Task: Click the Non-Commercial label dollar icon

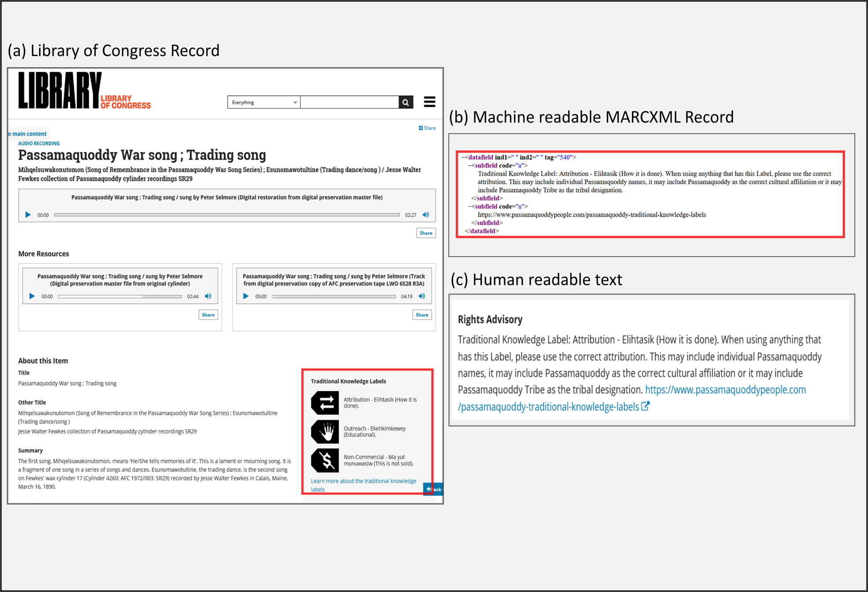Action: click(x=325, y=460)
